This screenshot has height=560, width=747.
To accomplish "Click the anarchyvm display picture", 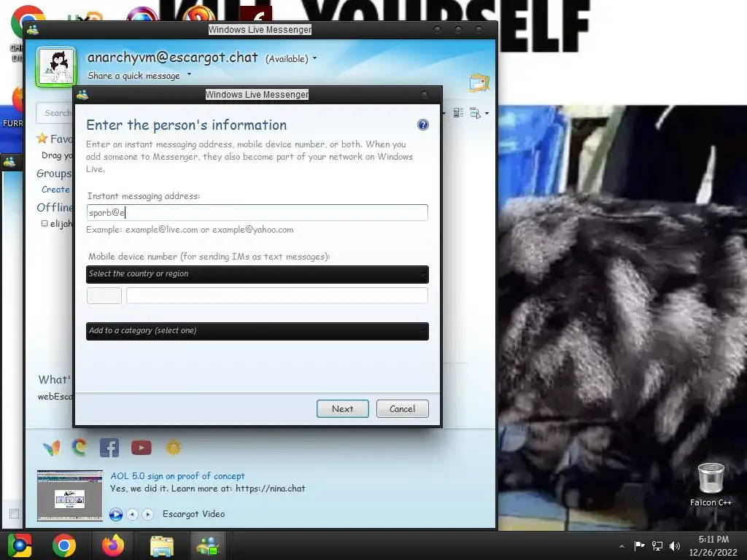I will tap(56, 67).
